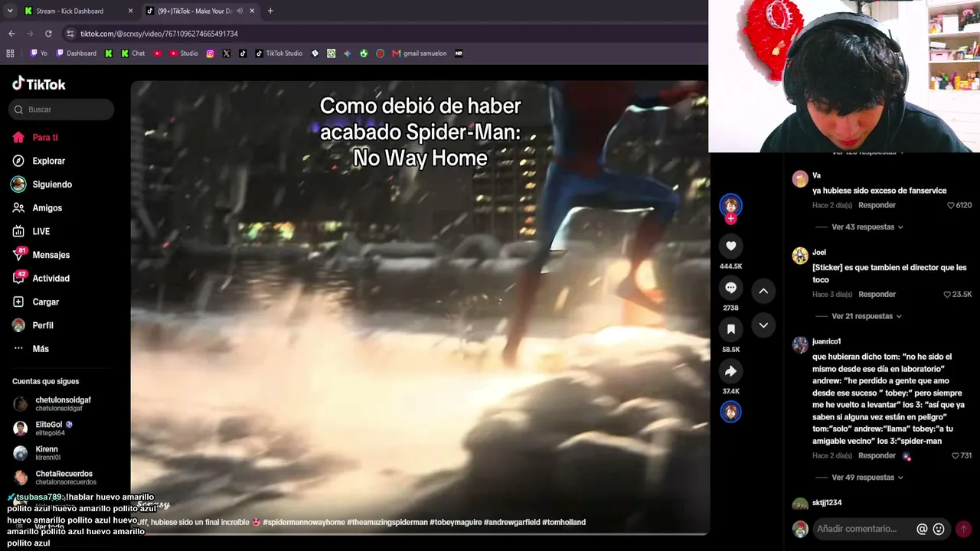The width and height of the screenshot is (980, 551).
Task: Like Va's comment with the heart
Action: click(951, 205)
